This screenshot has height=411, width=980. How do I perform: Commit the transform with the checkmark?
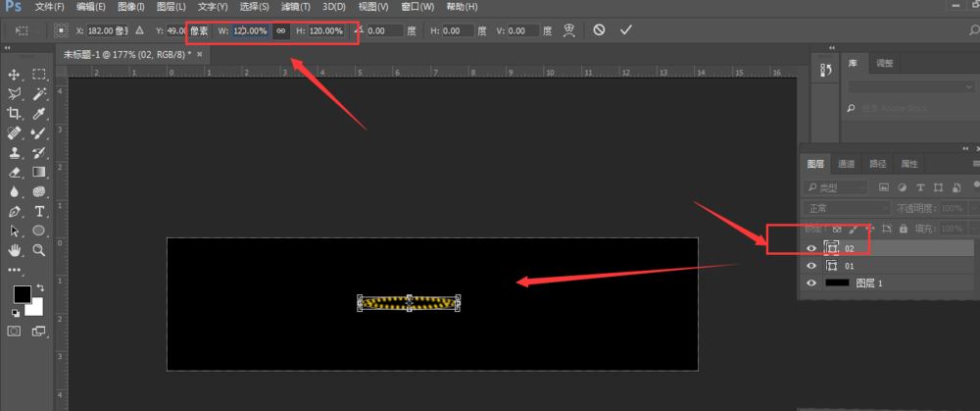(x=626, y=29)
